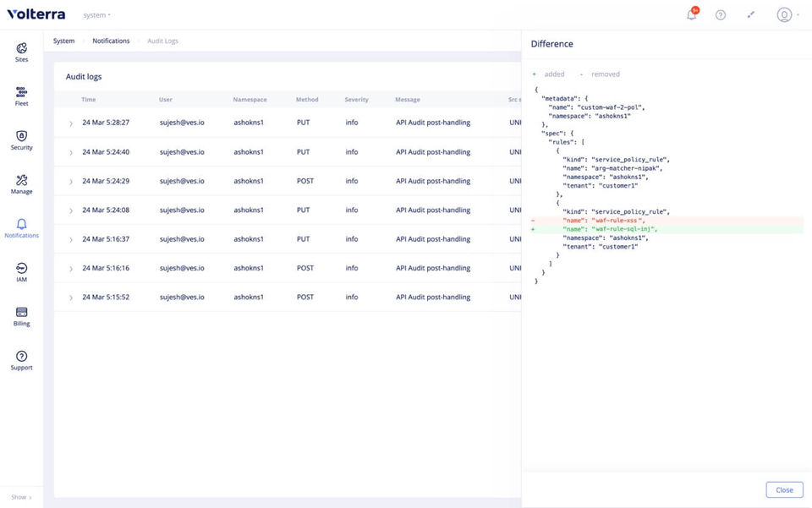The width and height of the screenshot is (812, 508).
Task: Click 24 Mar 5:15:52 timestamp
Action: 106,297
